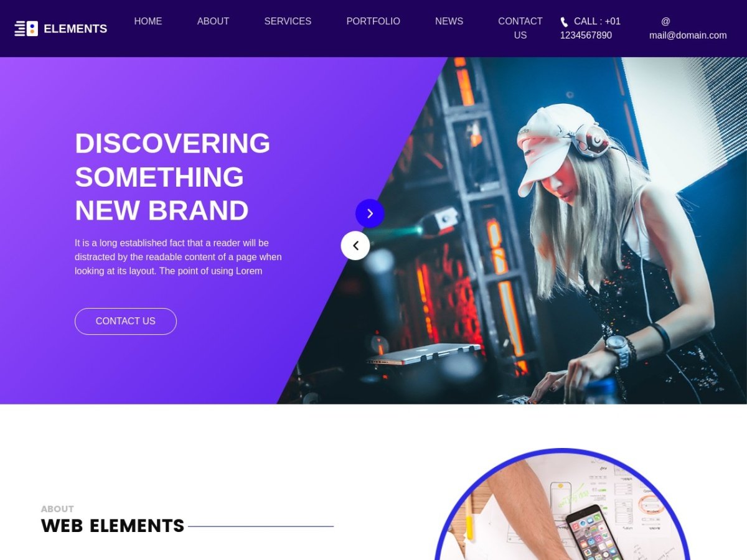
Task: Click the phone call icon
Action: (x=564, y=22)
